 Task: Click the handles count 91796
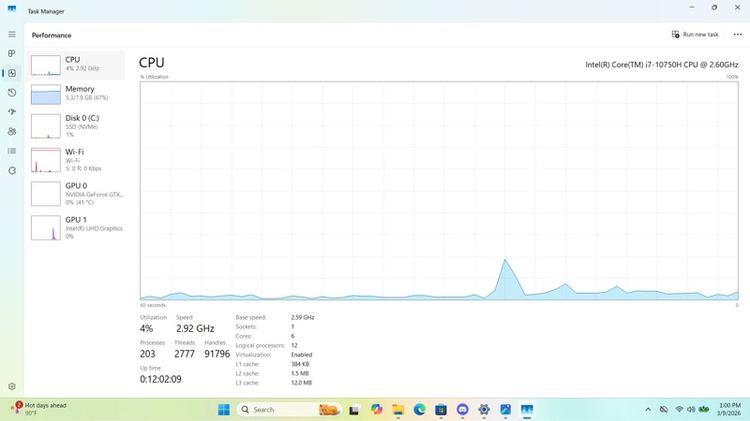click(217, 354)
